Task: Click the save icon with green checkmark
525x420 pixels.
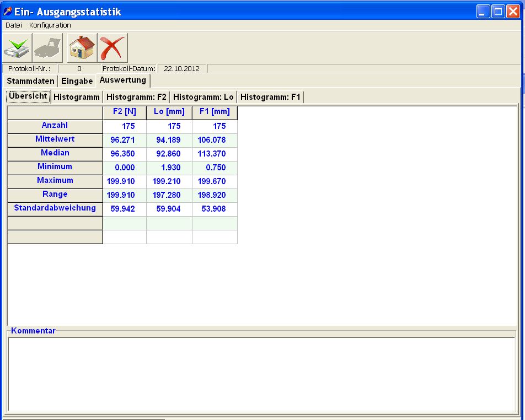Action: coord(18,48)
